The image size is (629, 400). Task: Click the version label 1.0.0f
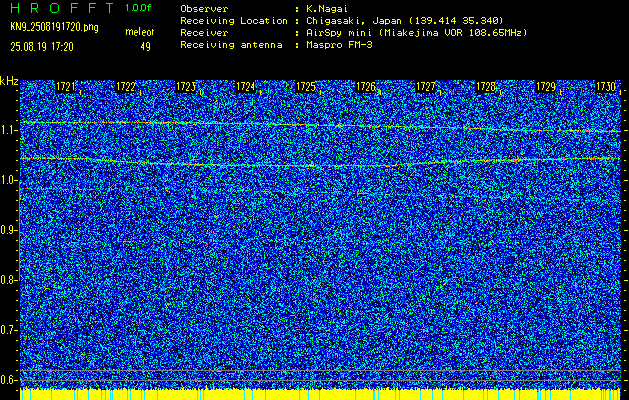pyautogui.click(x=138, y=8)
